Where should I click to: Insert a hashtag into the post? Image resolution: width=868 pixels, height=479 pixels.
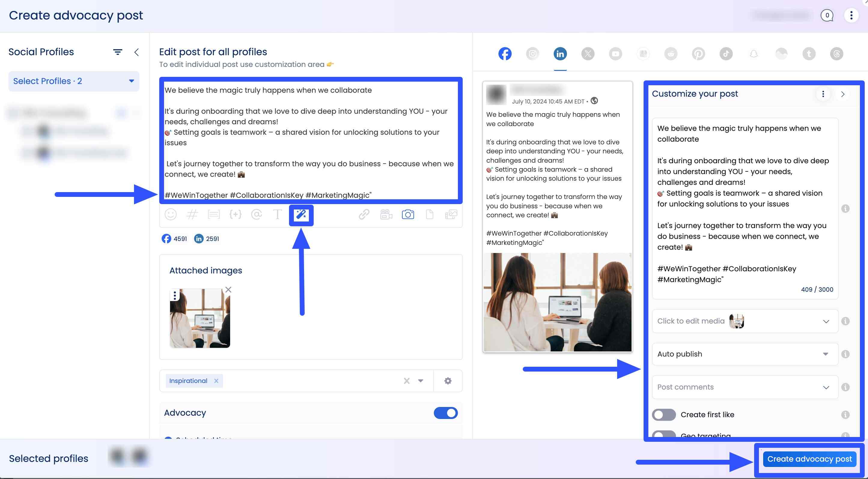tap(192, 214)
